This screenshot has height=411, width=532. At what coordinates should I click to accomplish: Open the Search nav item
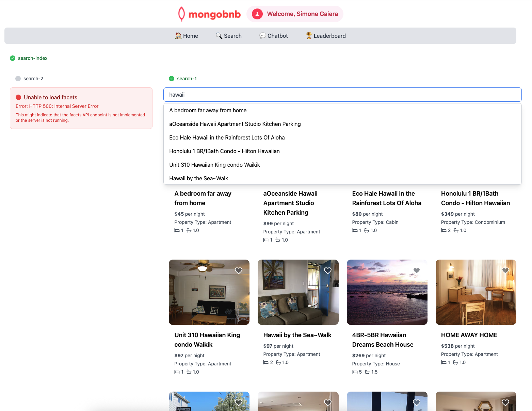pos(229,36)
